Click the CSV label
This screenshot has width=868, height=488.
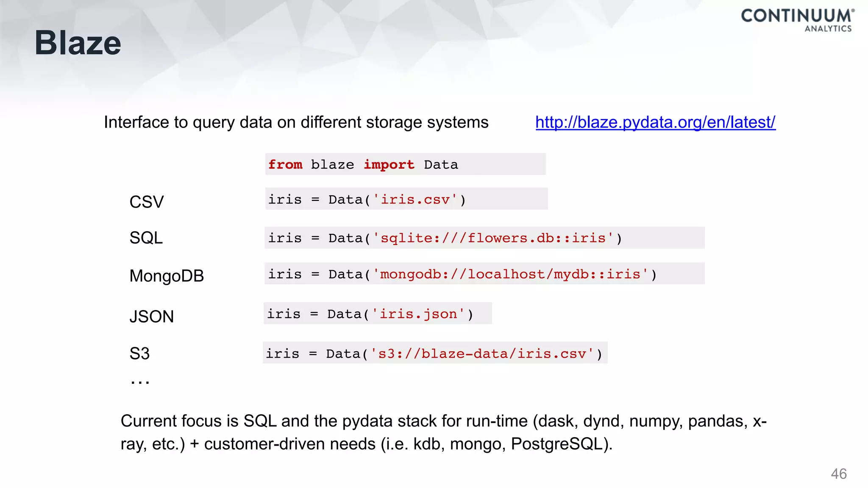147,202
